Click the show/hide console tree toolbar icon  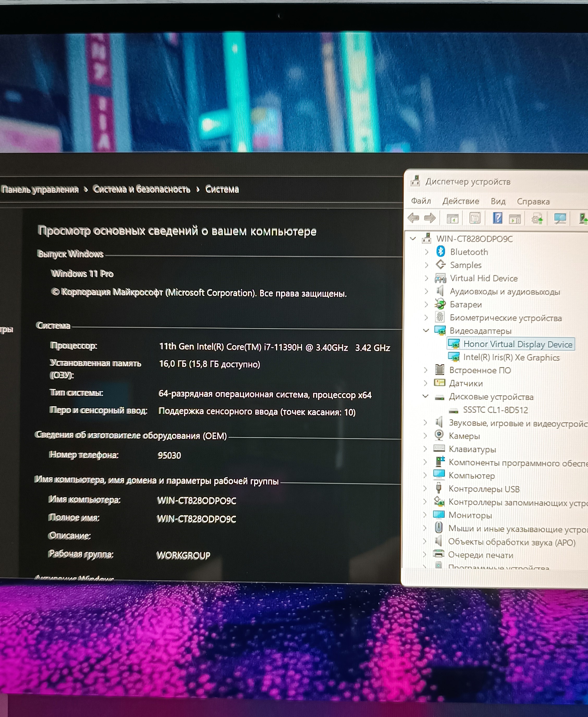pyautogui.click(x=452, y=218)
